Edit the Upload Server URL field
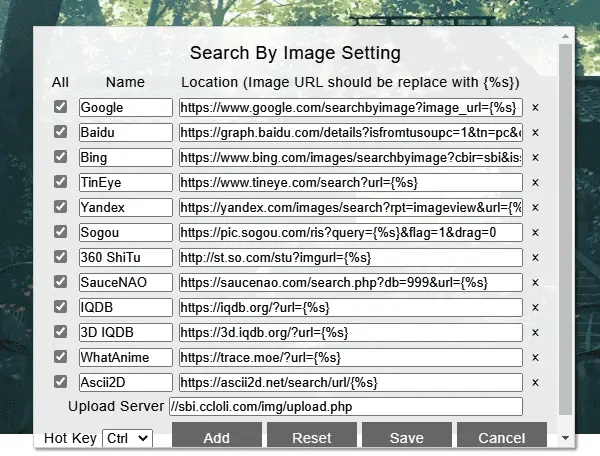Screen dimensions: 600x456 pyautogui.click(x=346, y=407)
